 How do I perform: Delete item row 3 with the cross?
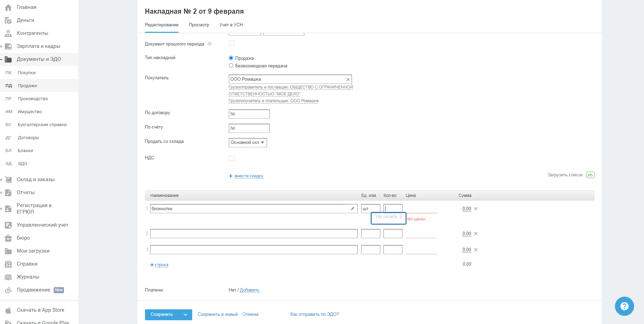click(476, 250)
